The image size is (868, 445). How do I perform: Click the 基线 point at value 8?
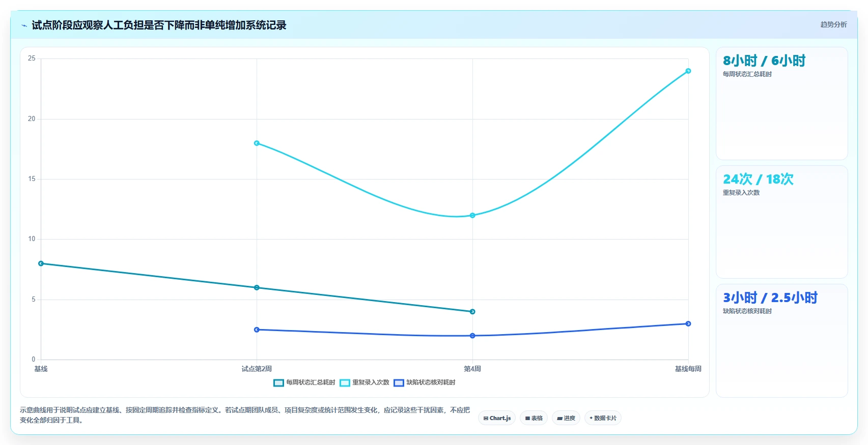41,263
